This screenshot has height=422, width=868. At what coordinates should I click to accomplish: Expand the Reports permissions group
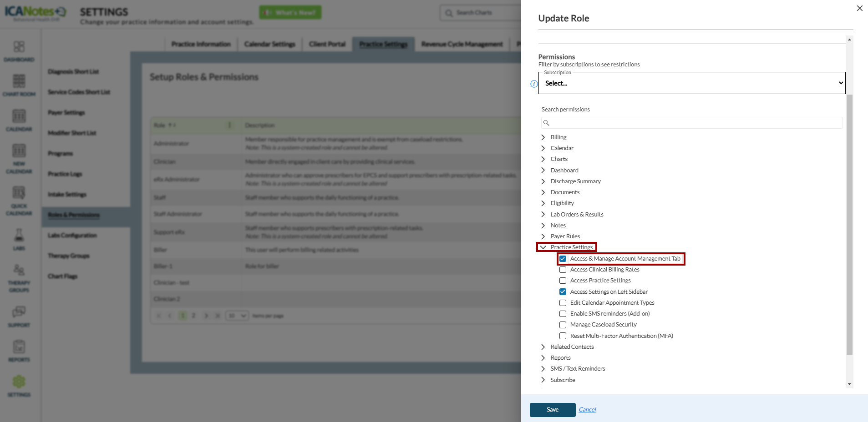tap(543, 358)
